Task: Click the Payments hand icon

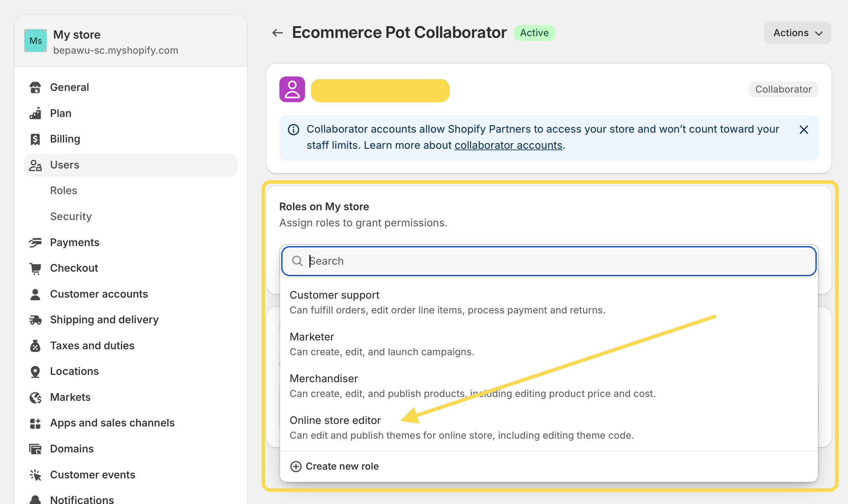Action: tap(35, 243)
